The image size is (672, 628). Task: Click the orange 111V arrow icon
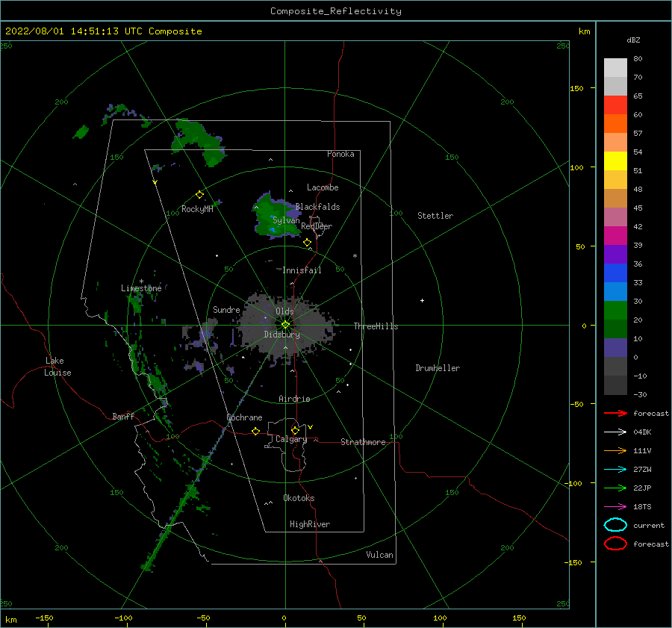[x=615, y=450]
